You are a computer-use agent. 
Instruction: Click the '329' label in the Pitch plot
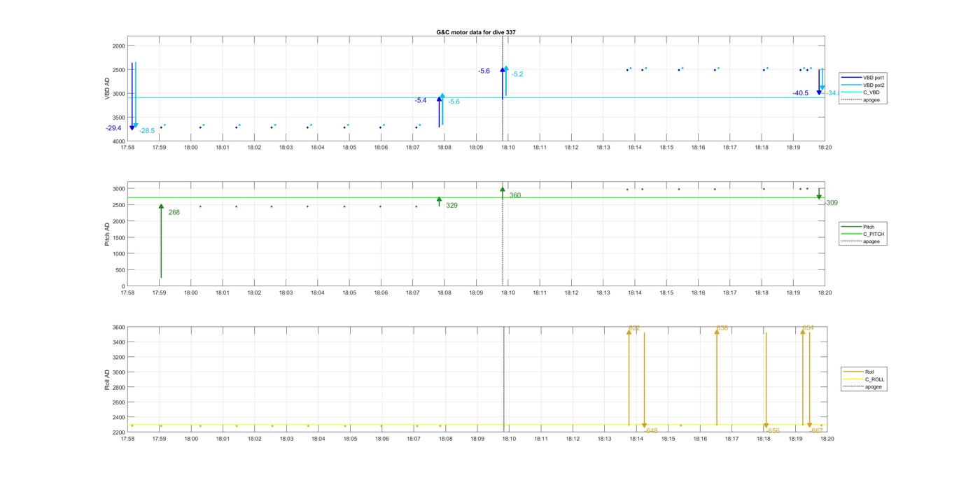point(451,206)
